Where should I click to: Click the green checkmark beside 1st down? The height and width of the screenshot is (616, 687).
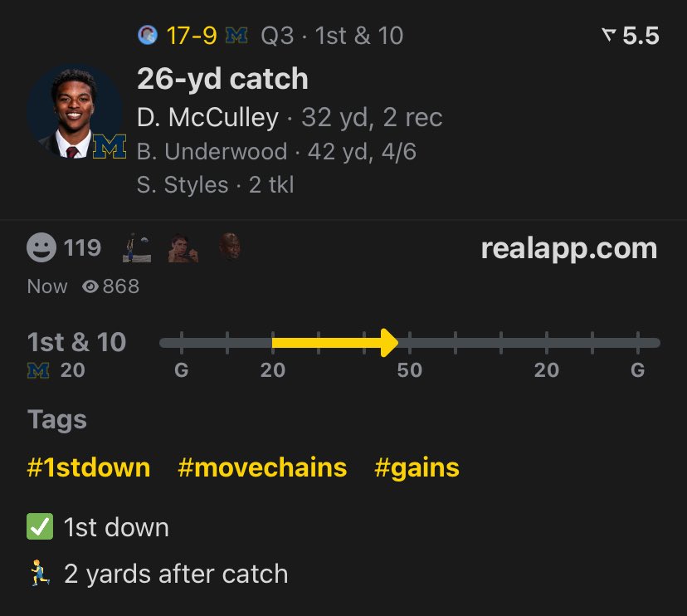(x=40, y=527)
